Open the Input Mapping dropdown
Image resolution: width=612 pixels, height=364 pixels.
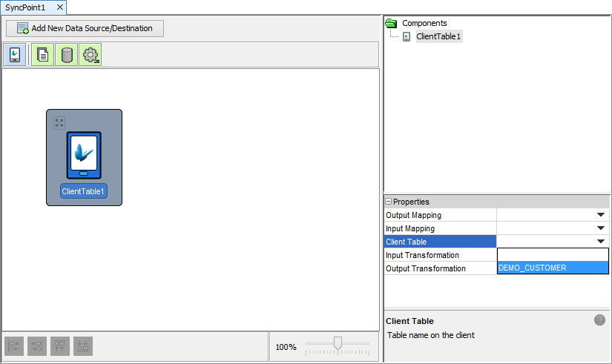600,228
